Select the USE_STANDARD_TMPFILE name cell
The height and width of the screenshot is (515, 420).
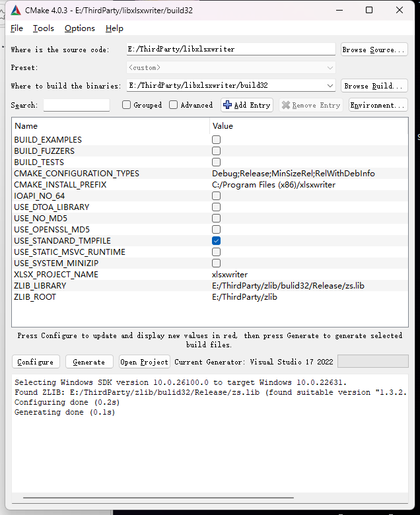click(62, 241)
